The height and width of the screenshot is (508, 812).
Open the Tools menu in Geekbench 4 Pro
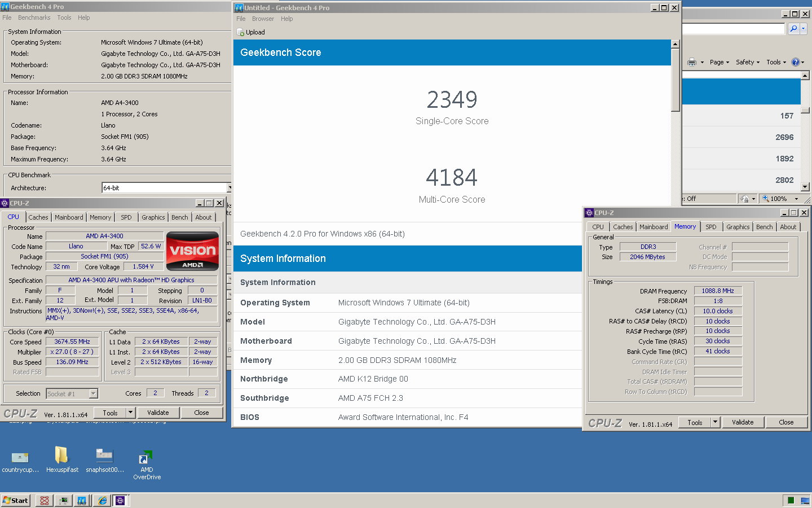[x=64, y=17]
